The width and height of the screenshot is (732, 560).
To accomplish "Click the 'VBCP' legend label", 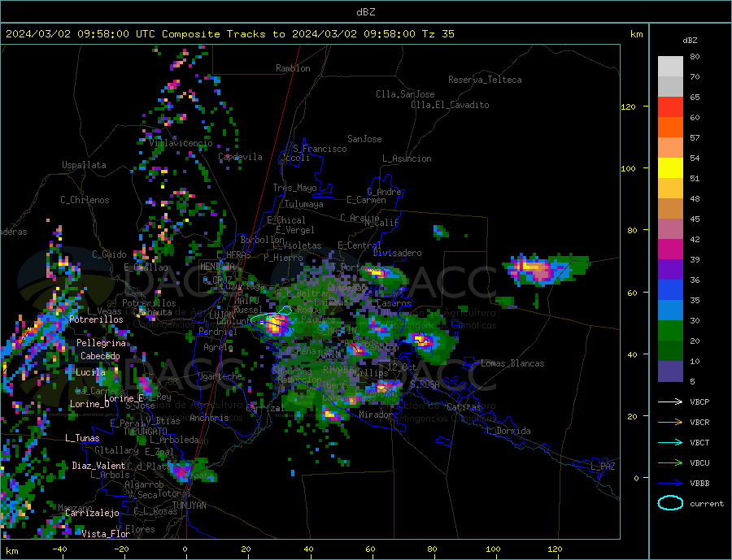I will tap(699, 402).
